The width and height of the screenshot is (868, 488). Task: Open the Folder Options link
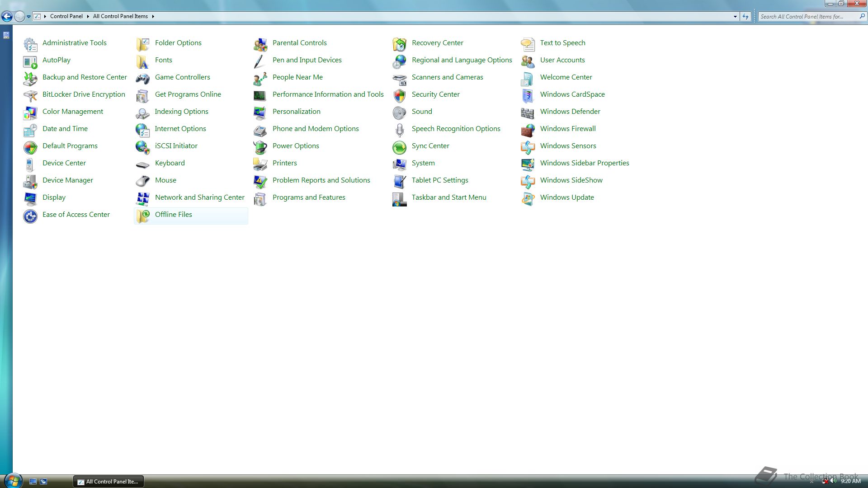coord(178,42)
